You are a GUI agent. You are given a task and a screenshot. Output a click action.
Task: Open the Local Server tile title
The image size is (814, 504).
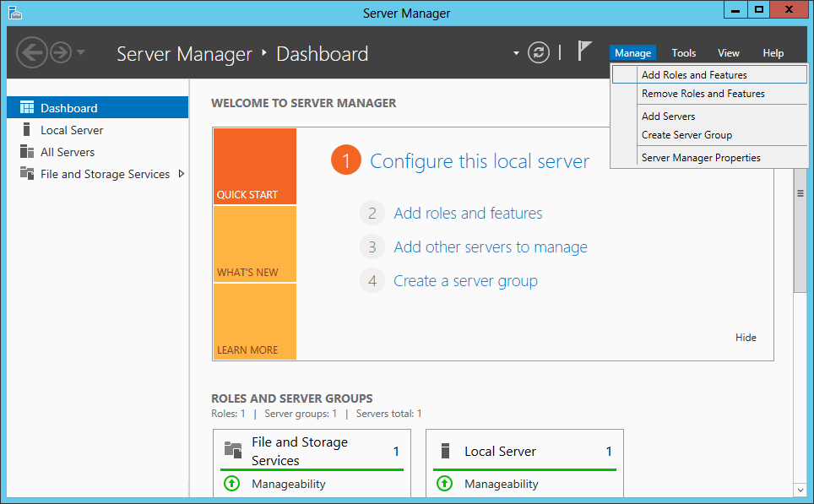(500, 451)
